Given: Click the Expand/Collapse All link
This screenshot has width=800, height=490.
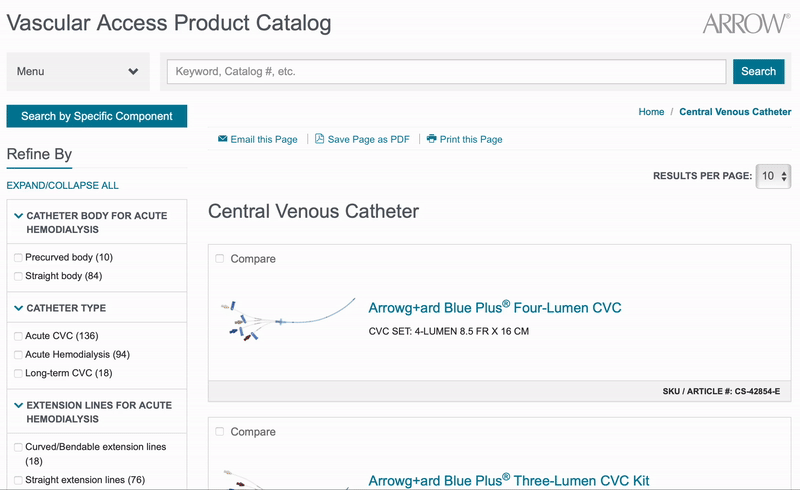Looking at the screenshot, I should (62, 185).
